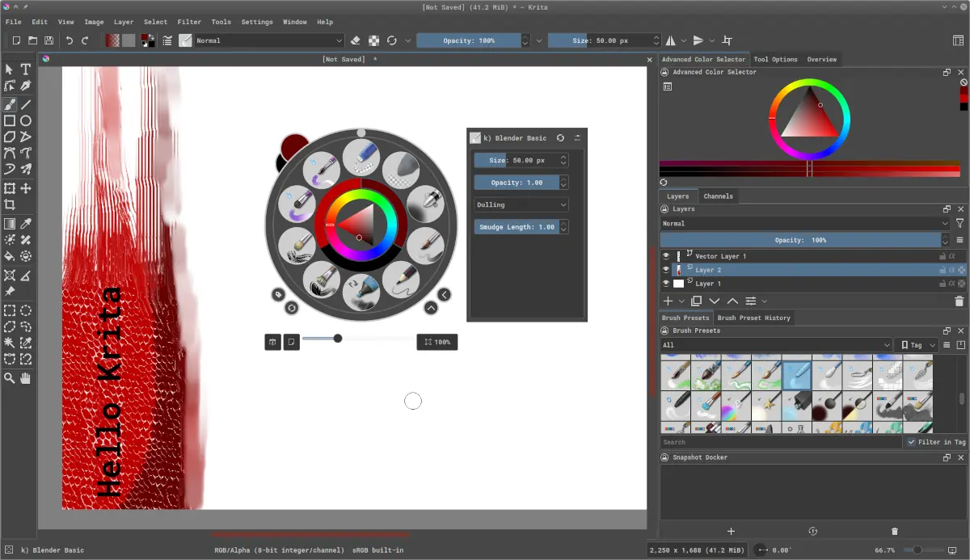Delete snapshot with the trash button

coord(894,531)
